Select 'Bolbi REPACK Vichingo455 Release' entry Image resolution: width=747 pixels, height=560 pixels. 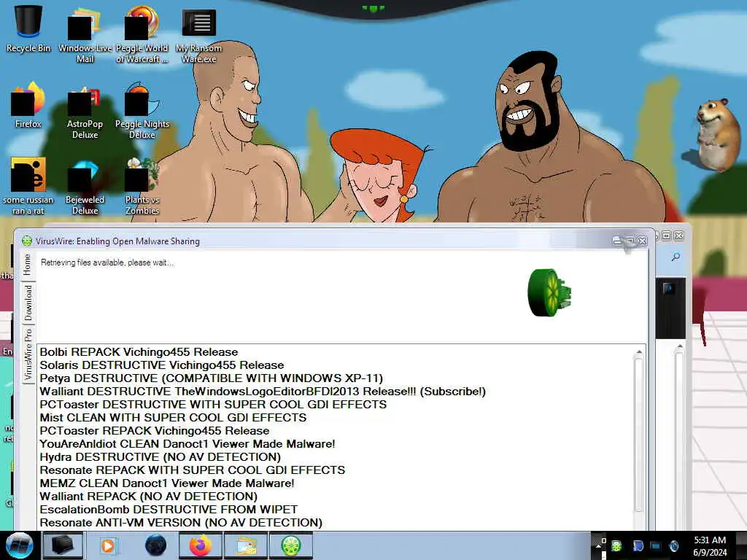click(139, 352)
